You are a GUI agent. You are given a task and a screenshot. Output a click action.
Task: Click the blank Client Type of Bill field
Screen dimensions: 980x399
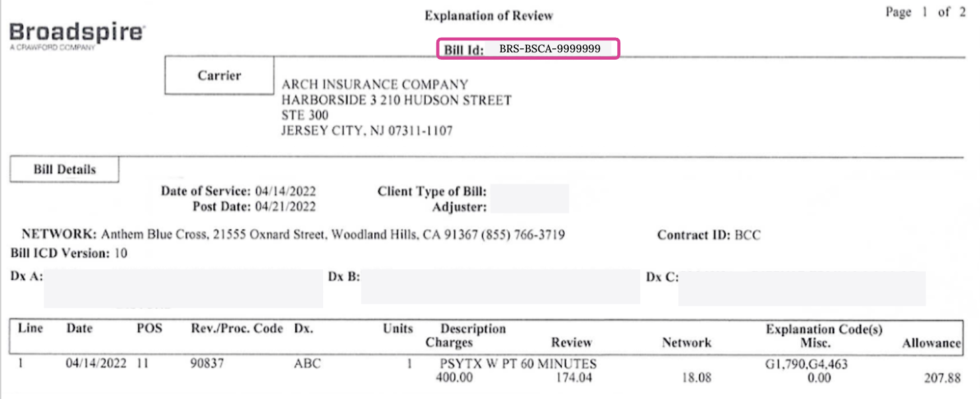(x=530, y=192)
